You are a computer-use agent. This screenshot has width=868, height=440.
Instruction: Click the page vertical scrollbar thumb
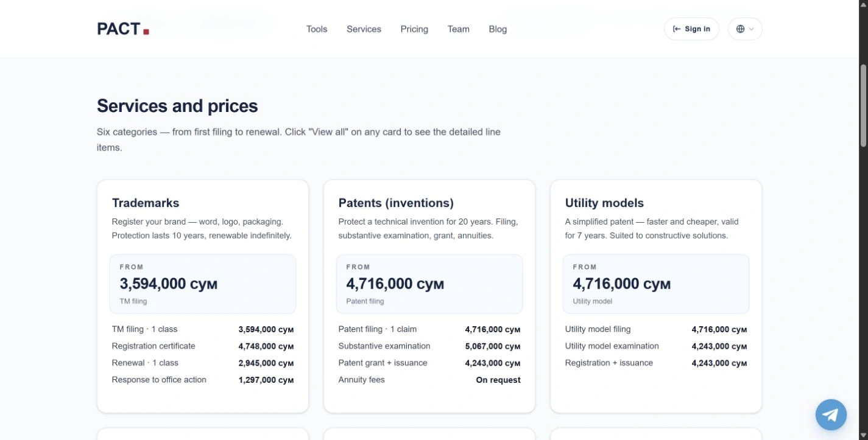(x=863, y=104)
